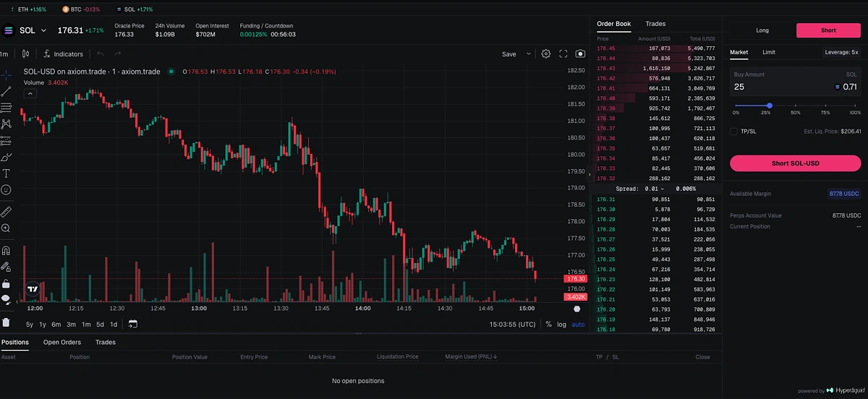Expand the Save layout dropdown arrow
The width and height of the screenshot is (868, 399).
[x=529, y=54]
